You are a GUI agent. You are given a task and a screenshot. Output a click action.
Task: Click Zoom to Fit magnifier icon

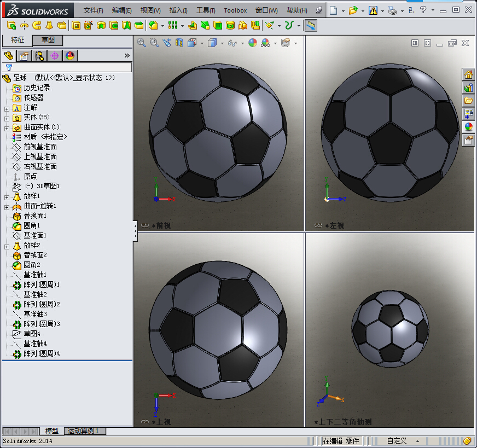[141, 43]
